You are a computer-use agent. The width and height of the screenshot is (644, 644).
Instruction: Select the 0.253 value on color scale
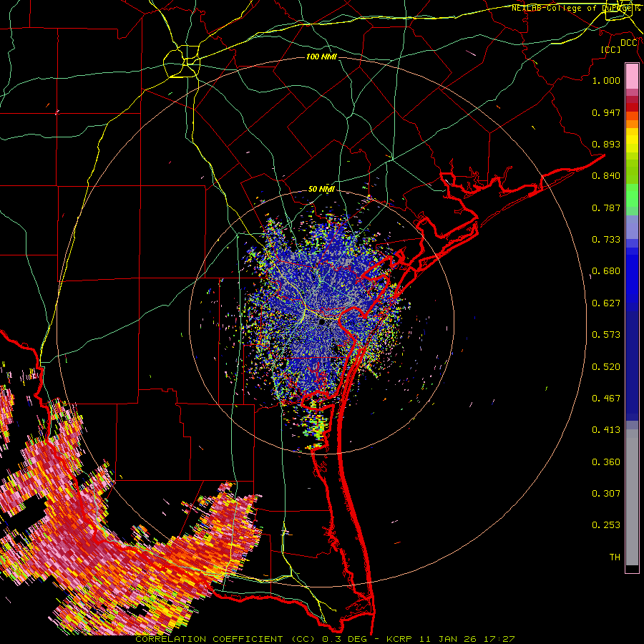(606, 525)
